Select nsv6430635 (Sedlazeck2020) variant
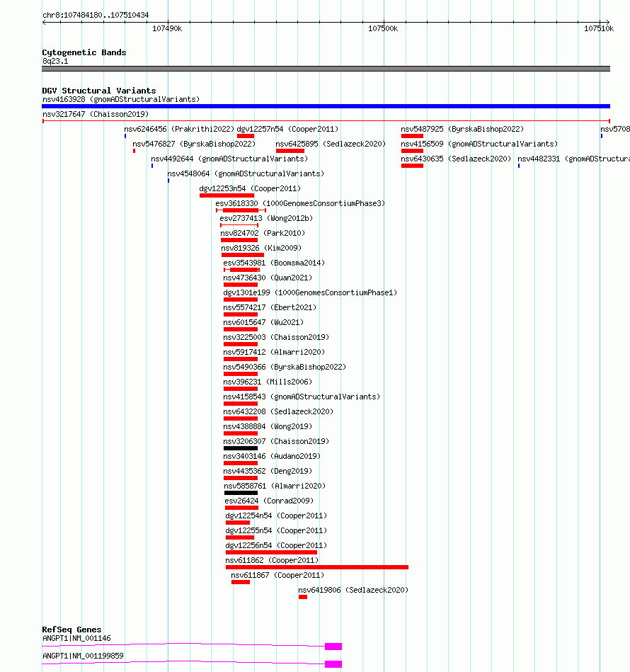Viewport: 630px width, 672px height. [456, 159]
